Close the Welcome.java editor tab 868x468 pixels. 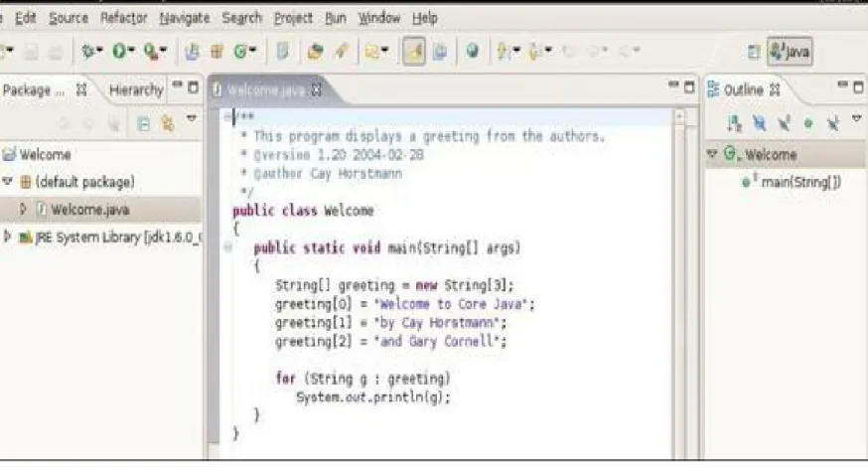point(316,89)
